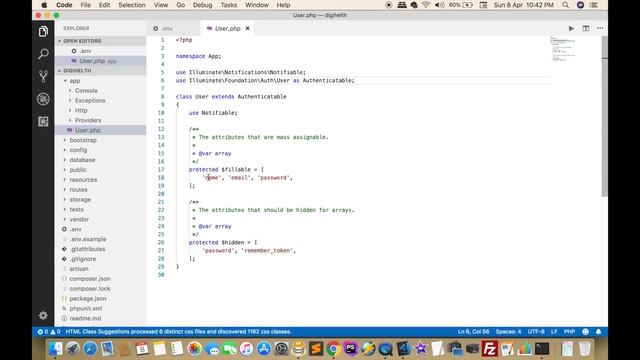The width and height of the screenshot is (640, 360).
Task: Split the editor with the layout icon
Action: click(586, 28)
